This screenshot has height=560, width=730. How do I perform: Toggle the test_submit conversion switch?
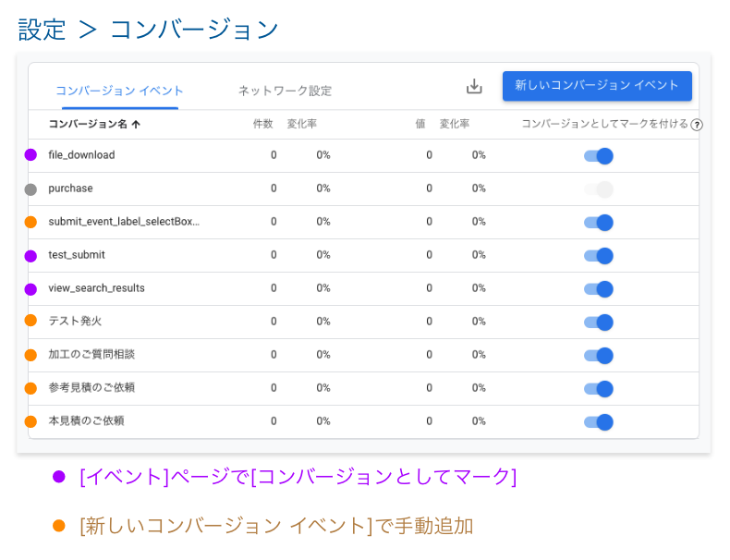click(x=599, y=256)
